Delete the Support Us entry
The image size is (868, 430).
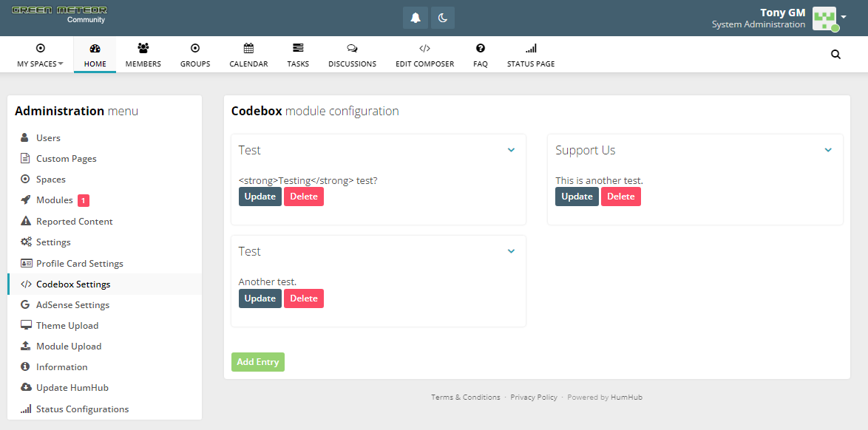point(620,197)
